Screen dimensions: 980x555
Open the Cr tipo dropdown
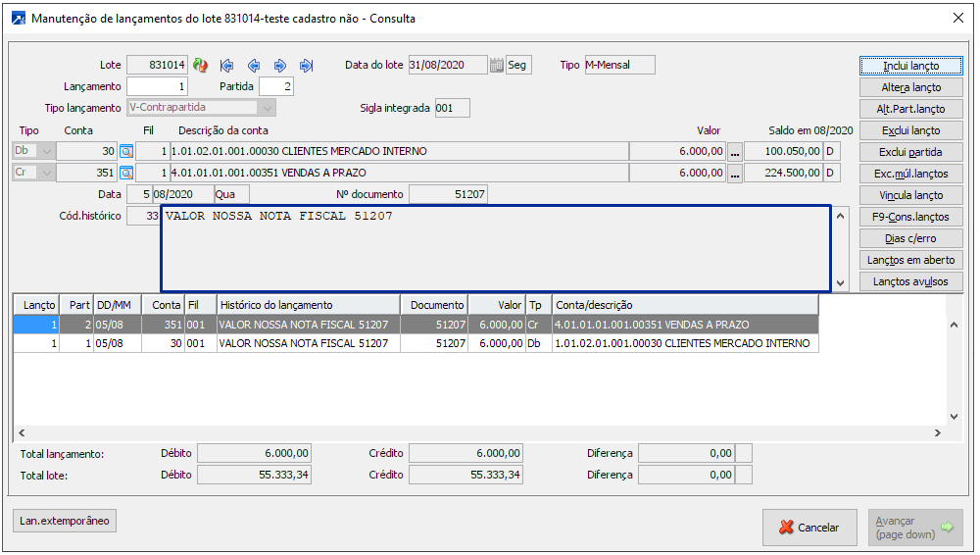coord(48,174)
